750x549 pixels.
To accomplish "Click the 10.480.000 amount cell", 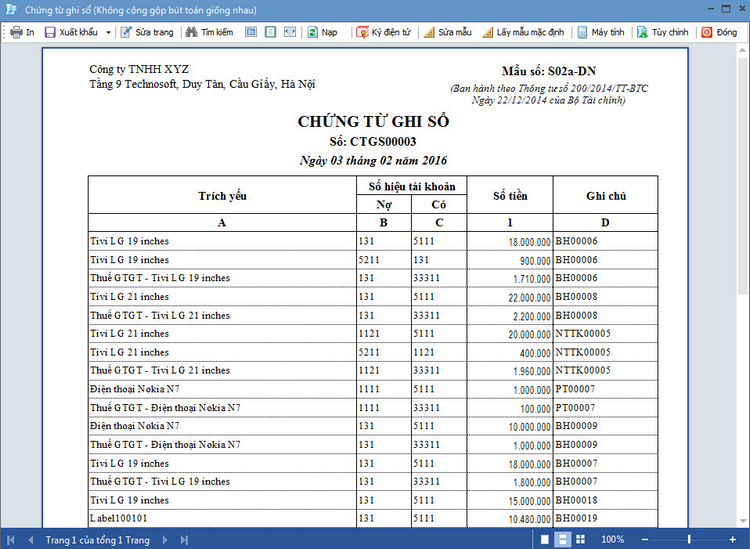I will point(529,519).
